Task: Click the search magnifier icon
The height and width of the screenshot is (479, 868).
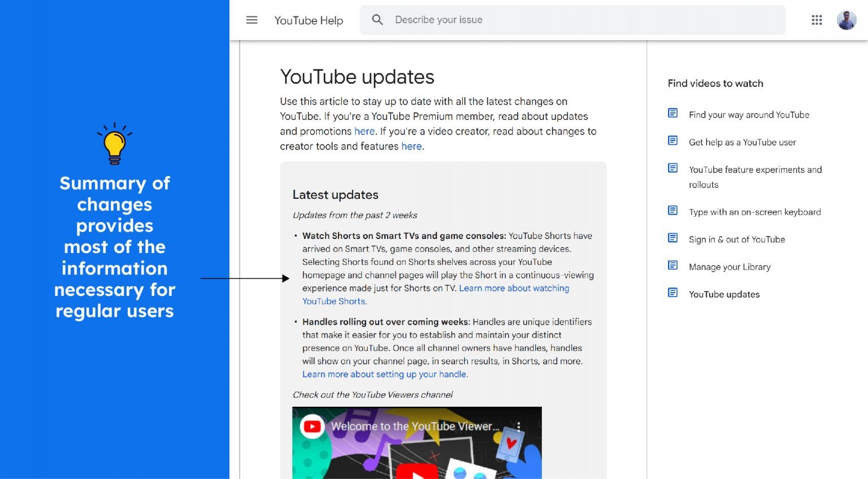Action: [x=377, y=19]
